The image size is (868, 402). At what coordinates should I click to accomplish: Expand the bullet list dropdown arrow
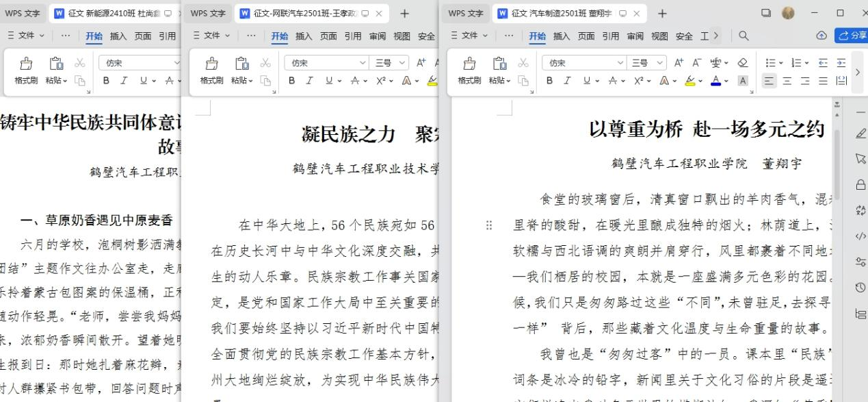click(781, 63)
